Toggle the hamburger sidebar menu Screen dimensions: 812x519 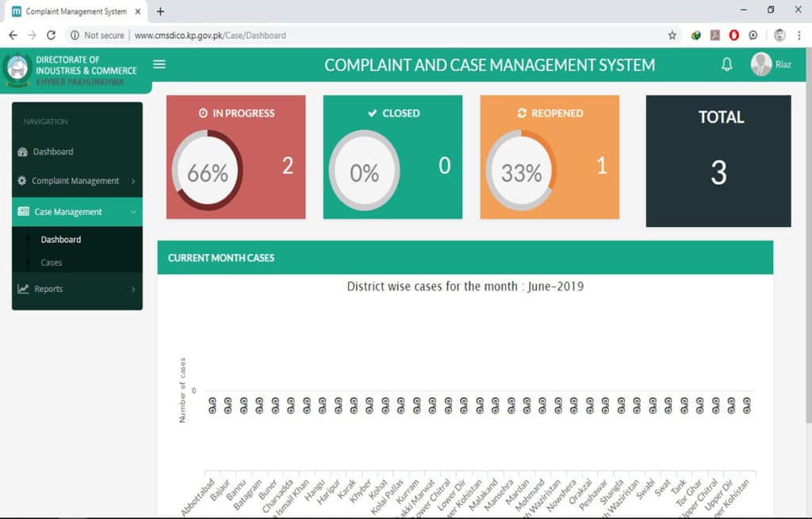click(x=159, y=64)
